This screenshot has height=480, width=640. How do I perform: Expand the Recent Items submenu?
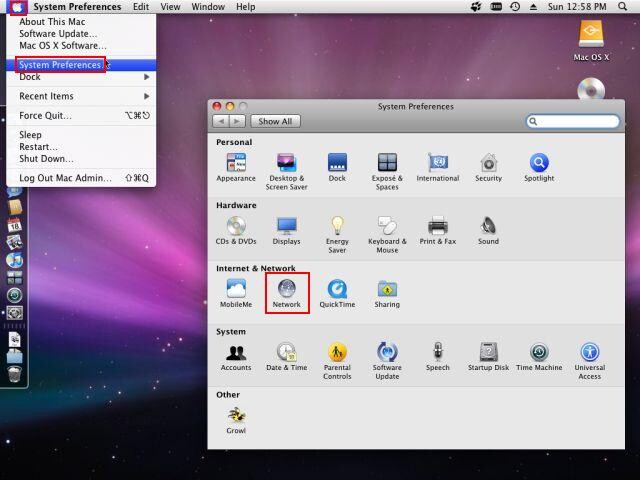(x=81, y=96)
